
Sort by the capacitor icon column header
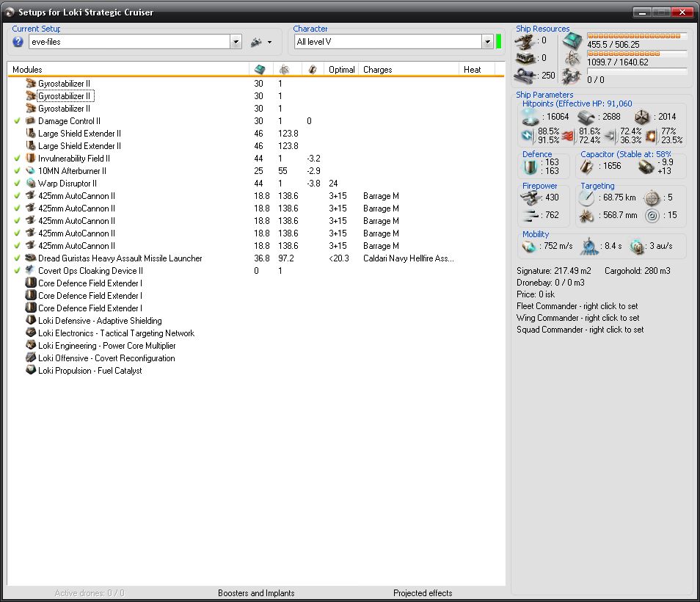313,69
